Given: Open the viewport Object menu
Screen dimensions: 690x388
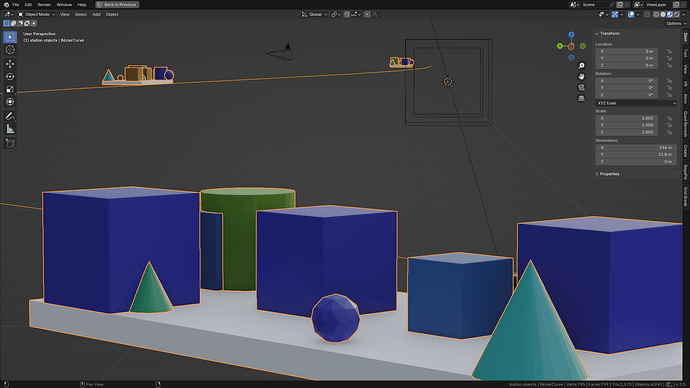Looking at the screenshot, I should pyautogui.click(x=112, y=15).
